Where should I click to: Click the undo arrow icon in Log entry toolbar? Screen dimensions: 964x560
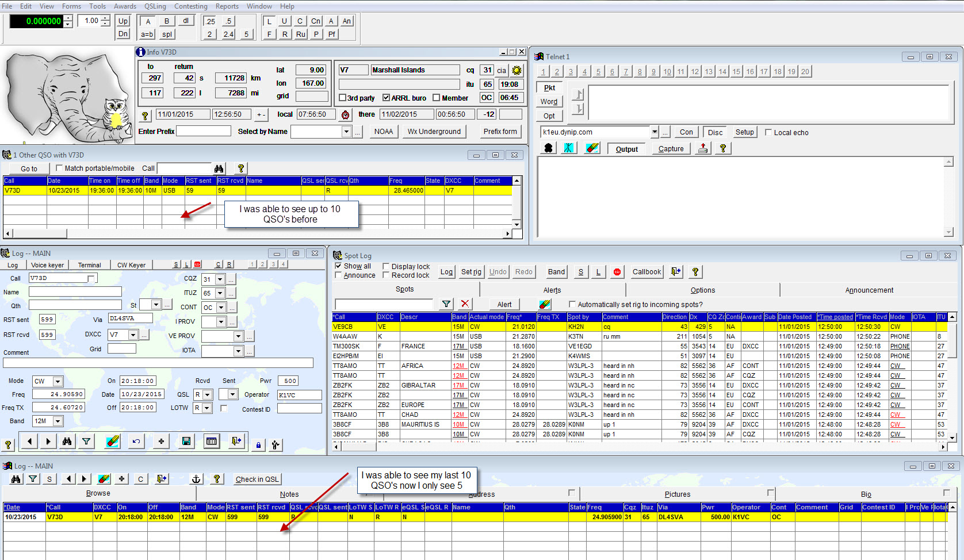point(136,441)
